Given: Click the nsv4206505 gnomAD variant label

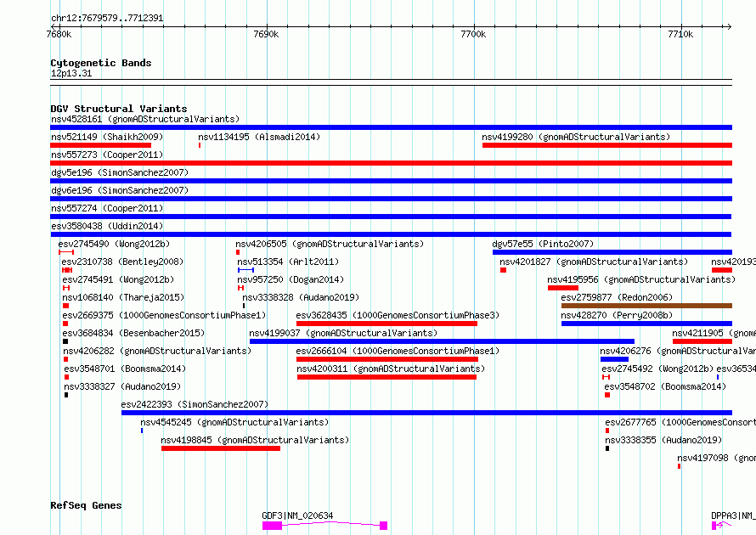Looking at the screenshot, I should [x=330, y=244].
